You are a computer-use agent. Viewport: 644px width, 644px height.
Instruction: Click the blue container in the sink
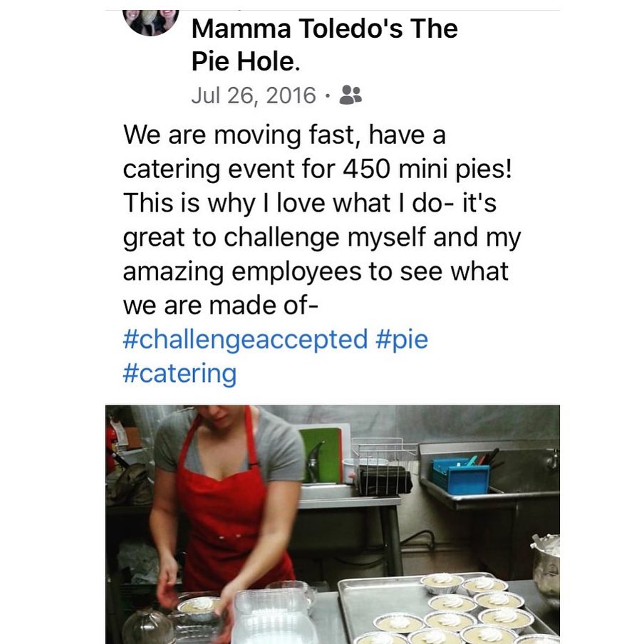459,474
